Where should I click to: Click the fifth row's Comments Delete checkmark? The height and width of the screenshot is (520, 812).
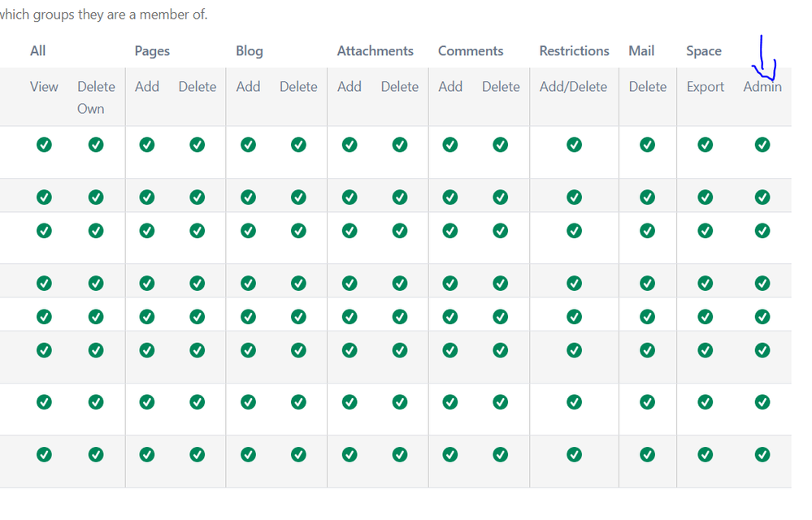coord(500,317)
